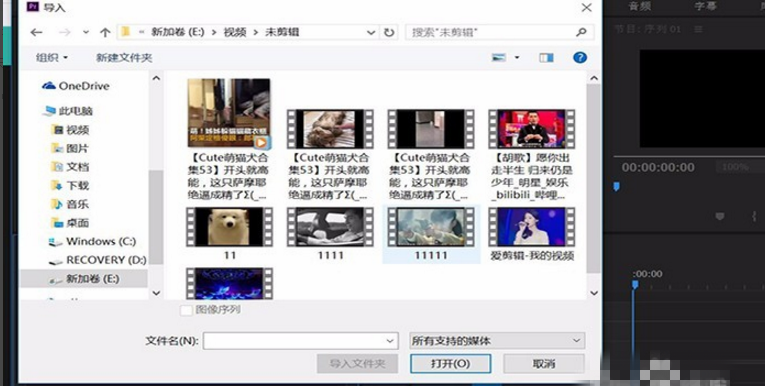Open the 文档 folder in sidebar
765x386 pixels.
[x=71, y=167]
